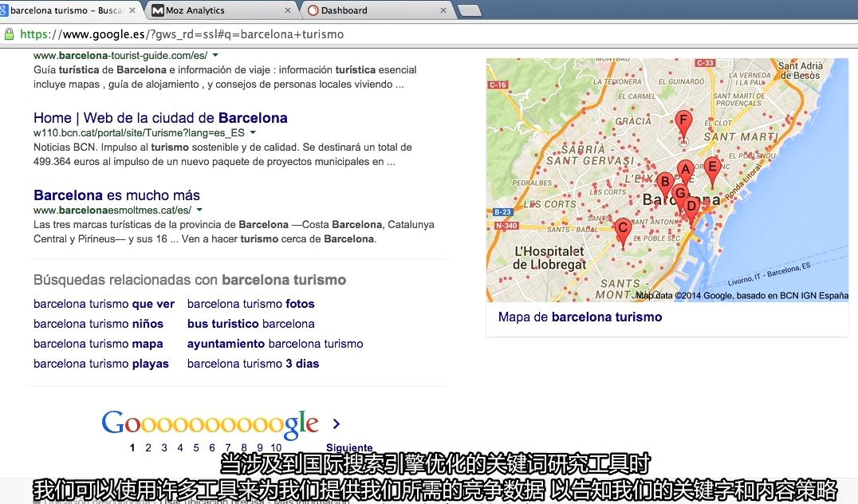The width and height of the screenshot is (858, 504).
Task: Go to results page 10
Action: (276, 447)
